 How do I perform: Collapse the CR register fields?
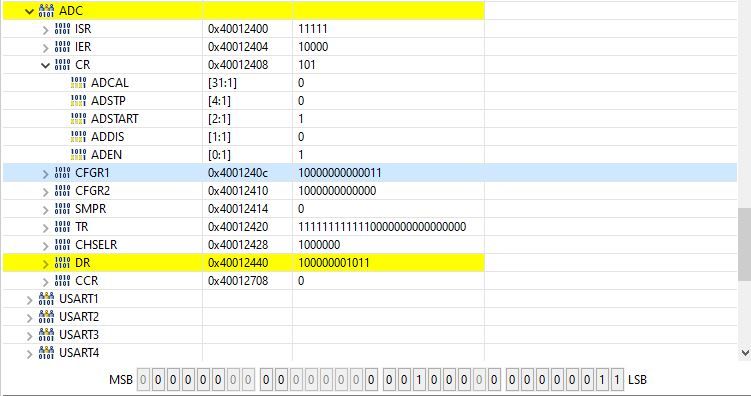click(46, 65)
